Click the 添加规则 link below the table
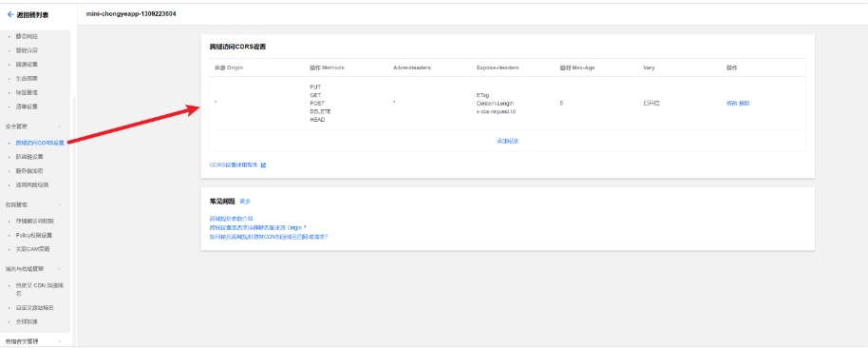 [x=508, y=142]
